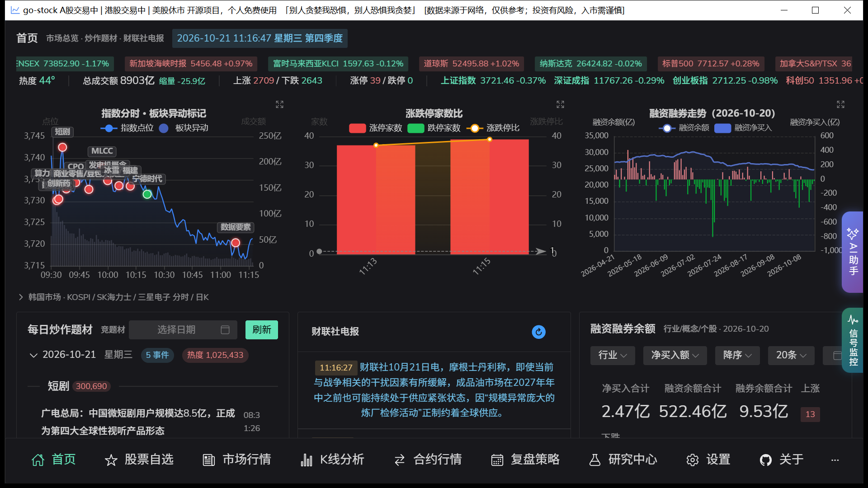Viewport: 868px width, 488px height.
Task: Click the 热度 1,025,433 badge
Action: (215, 355)
